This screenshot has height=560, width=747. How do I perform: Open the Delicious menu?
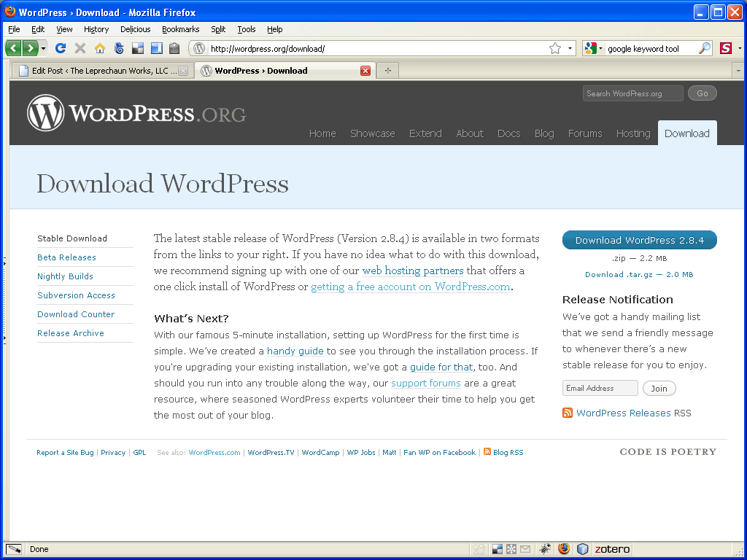[x=135, y=29]
